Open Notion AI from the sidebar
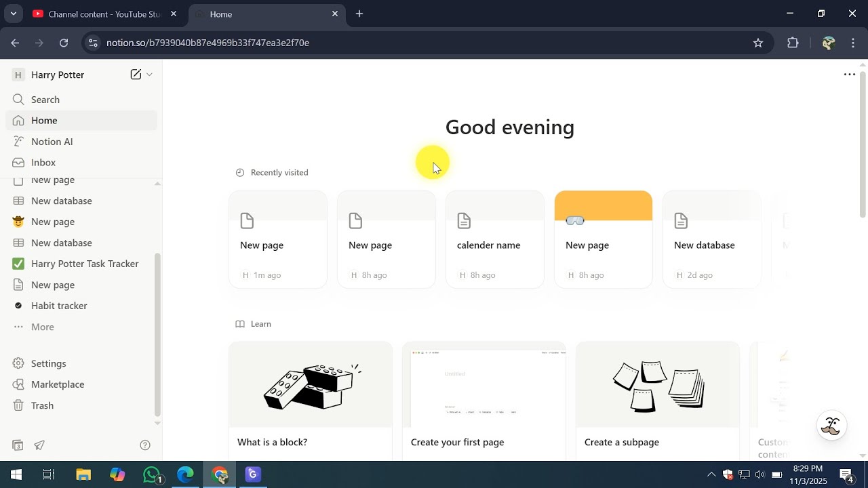Screen dimensions: 868x488 81,142
